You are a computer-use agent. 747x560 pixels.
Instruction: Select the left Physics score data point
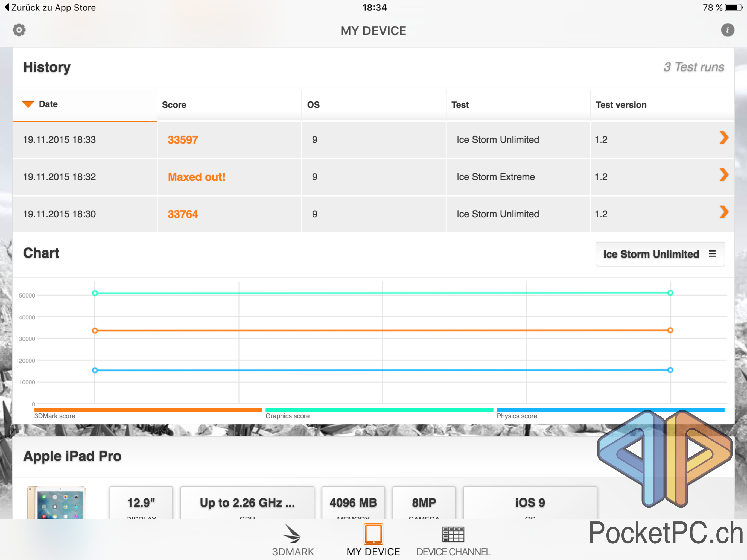[95, 370]
